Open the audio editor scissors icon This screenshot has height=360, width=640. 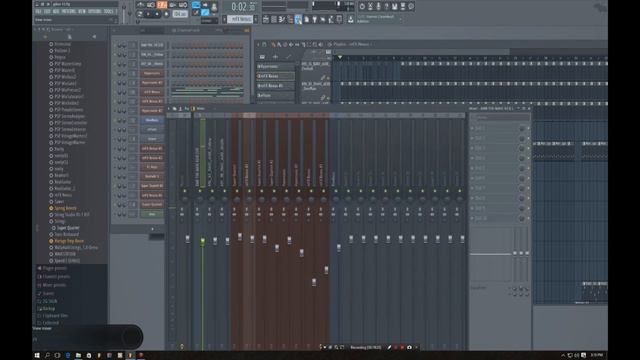(x=370, y=6)
